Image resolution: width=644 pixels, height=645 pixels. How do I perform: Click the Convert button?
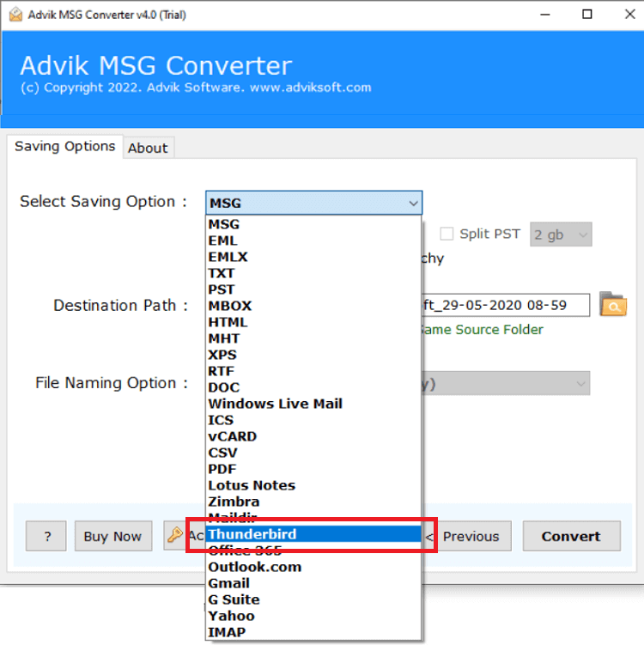pyautogui.click(x=571, y=536)
